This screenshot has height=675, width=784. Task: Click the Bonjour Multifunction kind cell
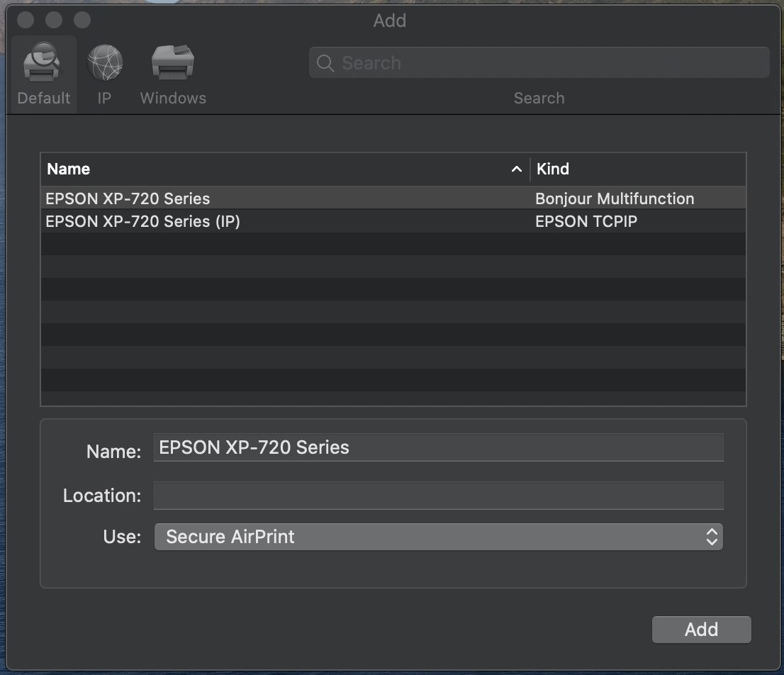tap(615, 199)
